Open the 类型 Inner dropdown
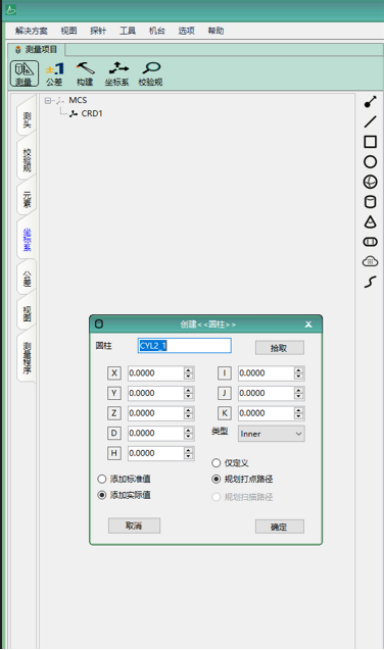 click(x=271, y=434)
